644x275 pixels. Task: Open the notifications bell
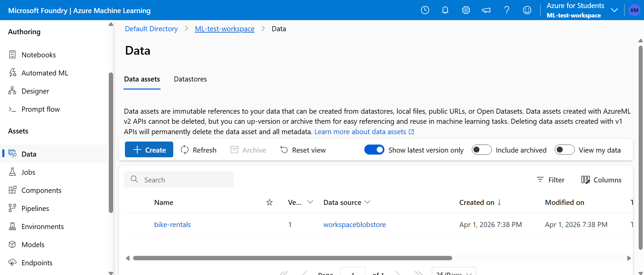[x=445, y=10]
